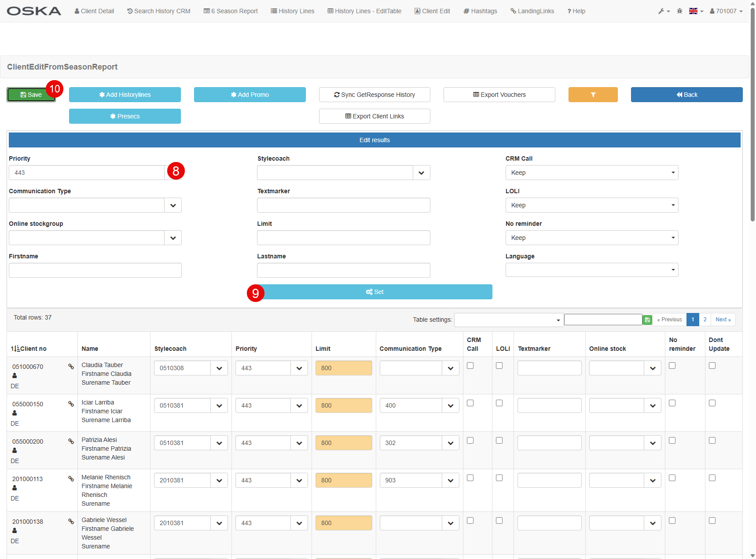
Task: Open the 6 Season Report menu
Action: pos(231,11)
